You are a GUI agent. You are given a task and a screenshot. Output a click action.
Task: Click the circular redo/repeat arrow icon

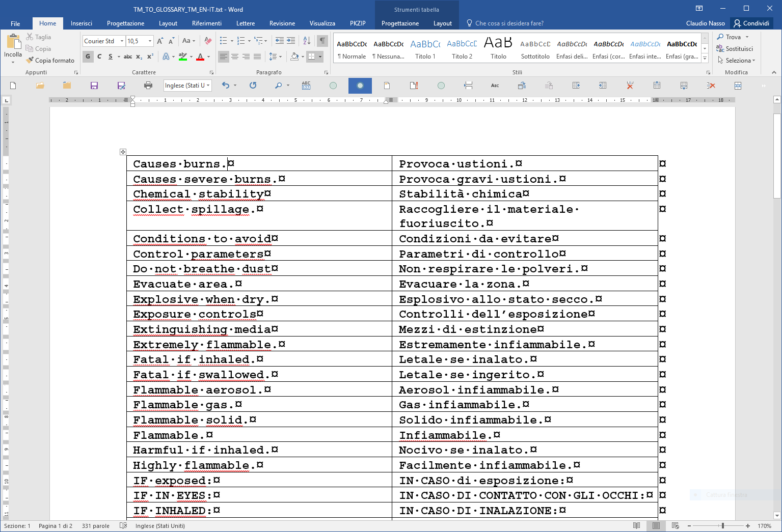[x=253, y=86]
